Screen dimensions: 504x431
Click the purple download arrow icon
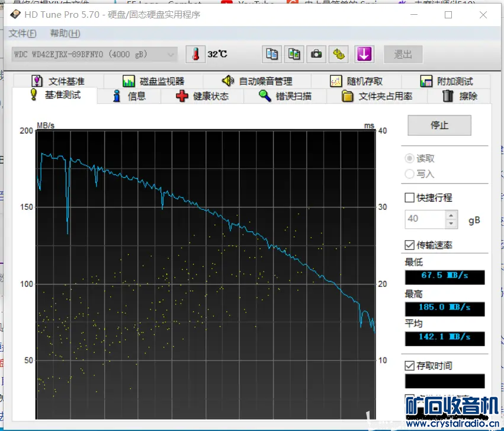(x=364, y=54)
